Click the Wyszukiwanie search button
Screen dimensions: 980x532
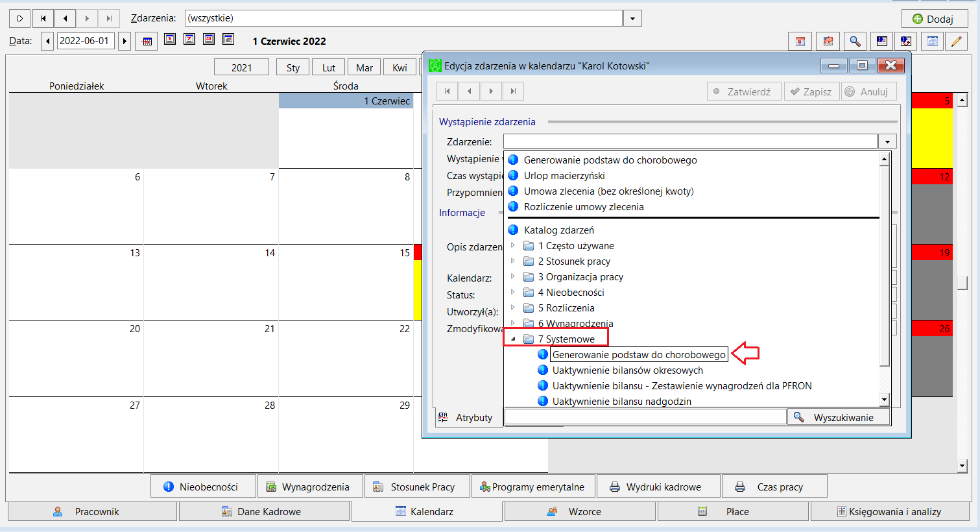pyautogui.click(x=839, y=417)
